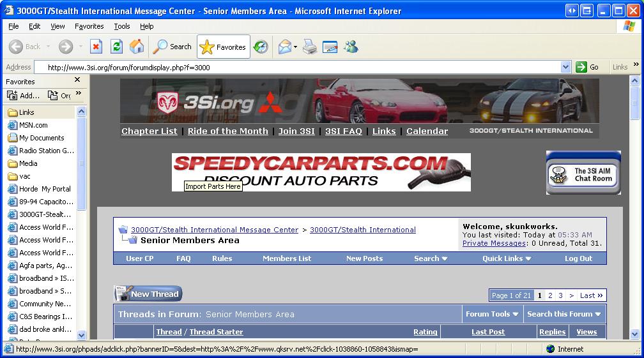Click in the address URL field
This screenshot has height=358, width=644.
pos(298,67)
